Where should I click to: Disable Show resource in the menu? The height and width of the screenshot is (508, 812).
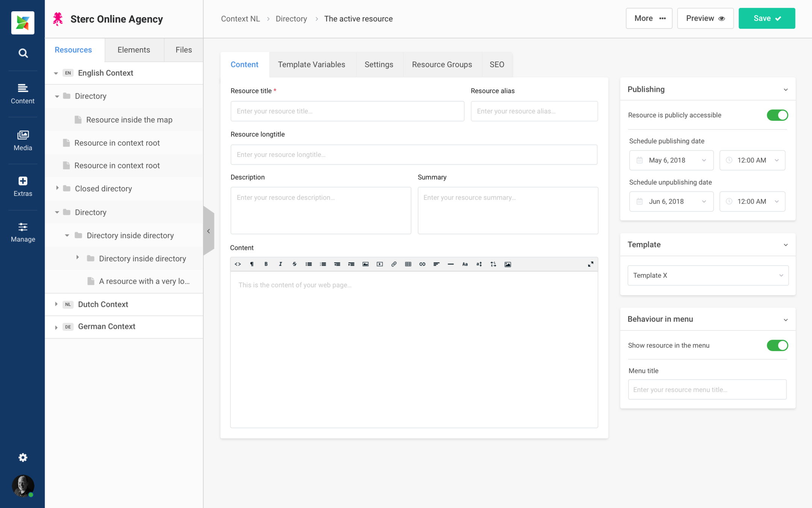pyautogui.click(x=777, y=345)
